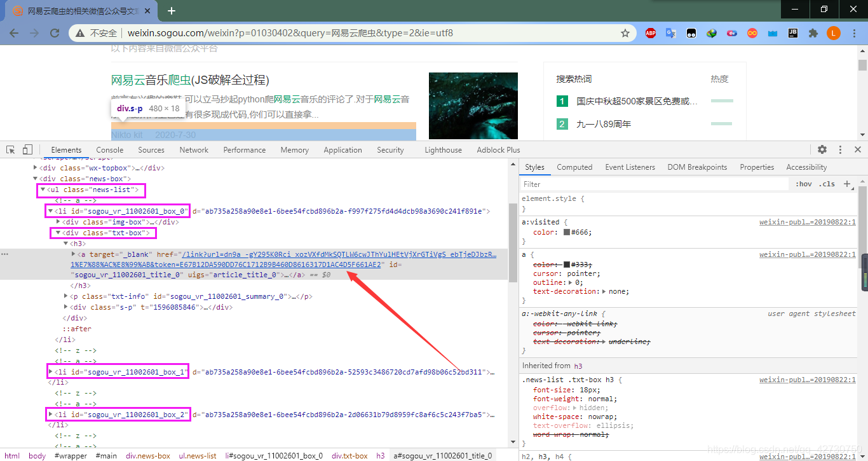Open the Adblock Plus DevTools tab
The image size is (868, 461).
click(498, 150)
